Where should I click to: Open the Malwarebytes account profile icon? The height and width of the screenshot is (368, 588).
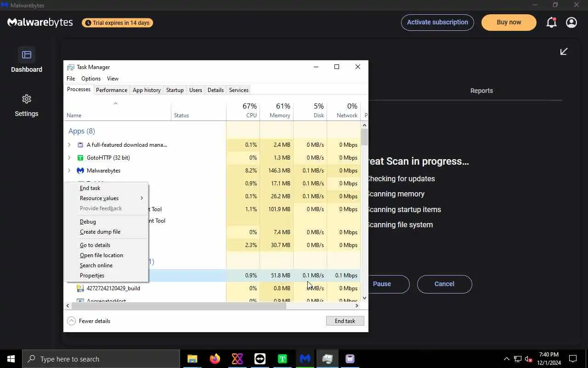(571, 23)
